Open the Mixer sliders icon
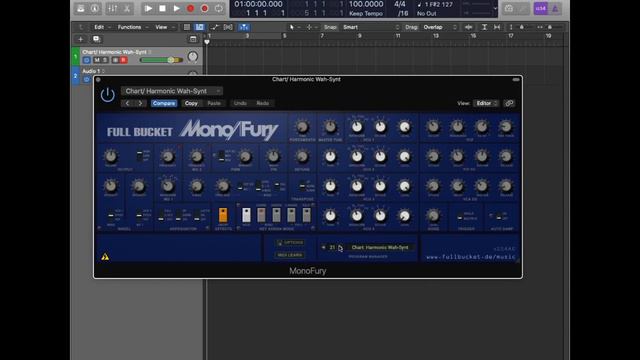This screenshot has height=360, width=640. tap(113, 8)
